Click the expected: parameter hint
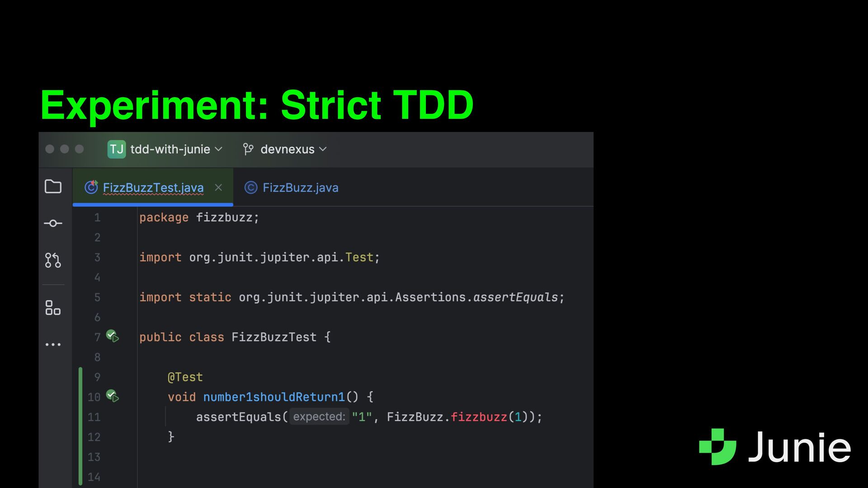This screenshot has height=488, width=868. coord(319,417)
